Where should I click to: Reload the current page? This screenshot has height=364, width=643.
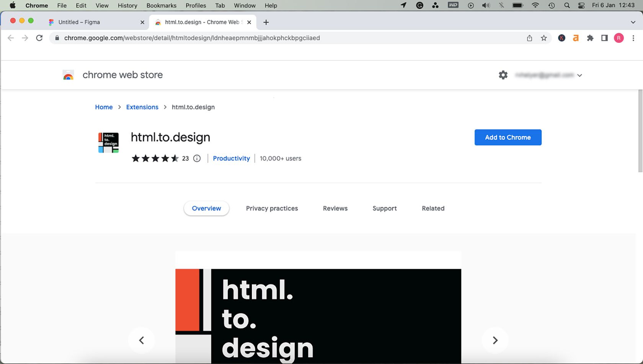pos(39,38)
